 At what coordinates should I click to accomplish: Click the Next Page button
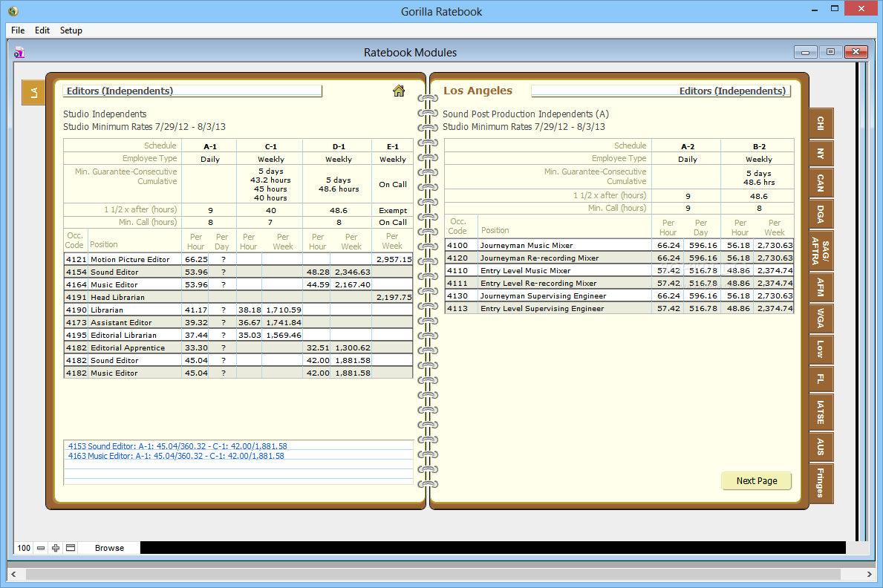[756, 481]
